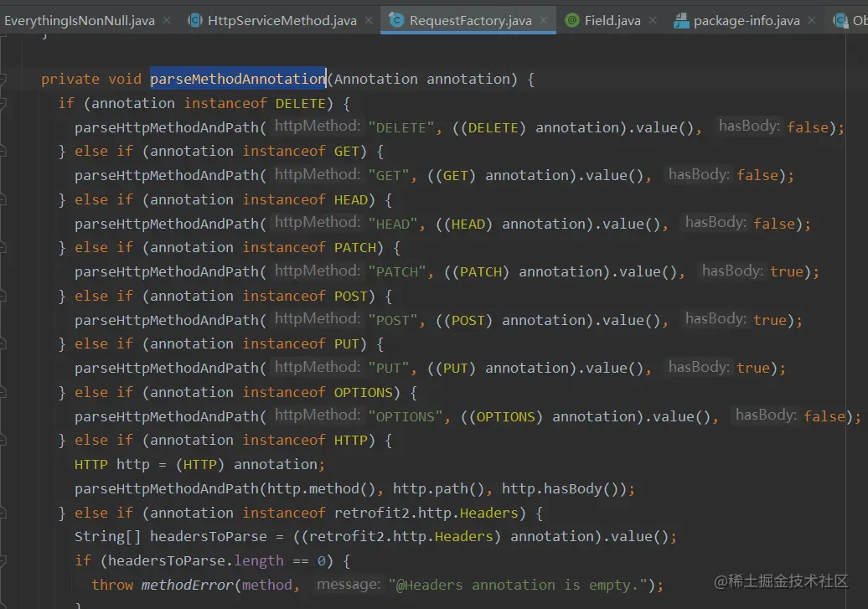Collapse the parseMethodAnnotation method fold marker
Screen dimensions: 868x609
(x=2, y=80)
